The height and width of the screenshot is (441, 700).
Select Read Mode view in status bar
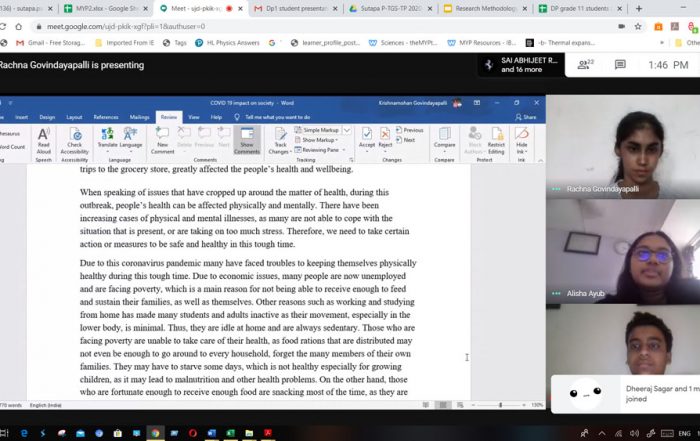click(x=426, y=405)
